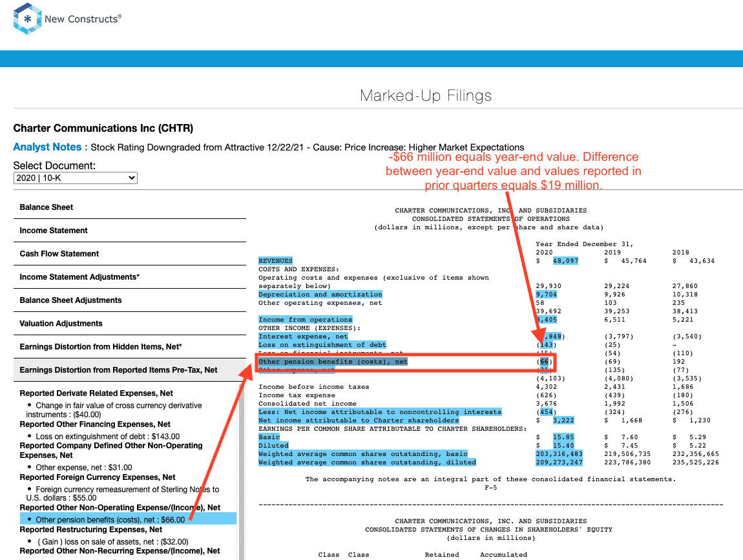Click the highlighted 48,097 revenue value

565,260
